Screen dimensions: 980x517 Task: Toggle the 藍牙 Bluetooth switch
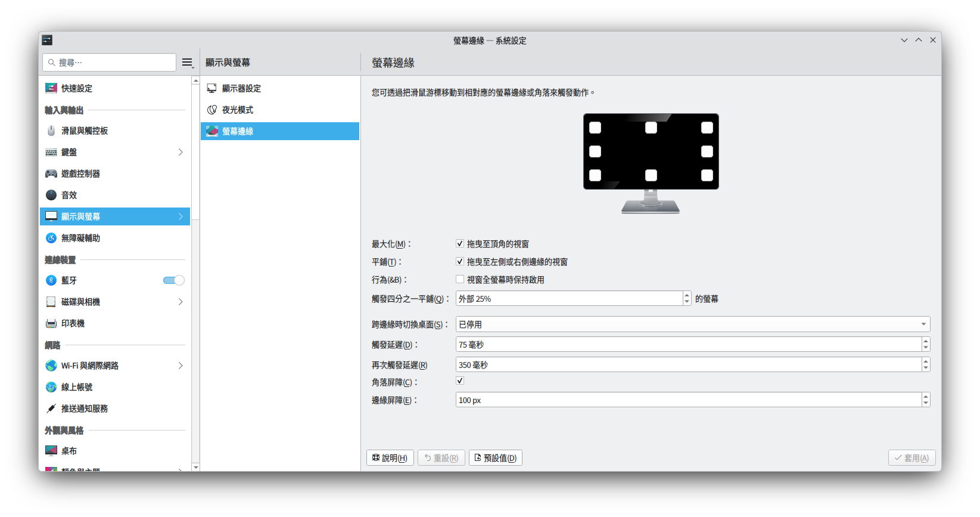tap(173, 280)
